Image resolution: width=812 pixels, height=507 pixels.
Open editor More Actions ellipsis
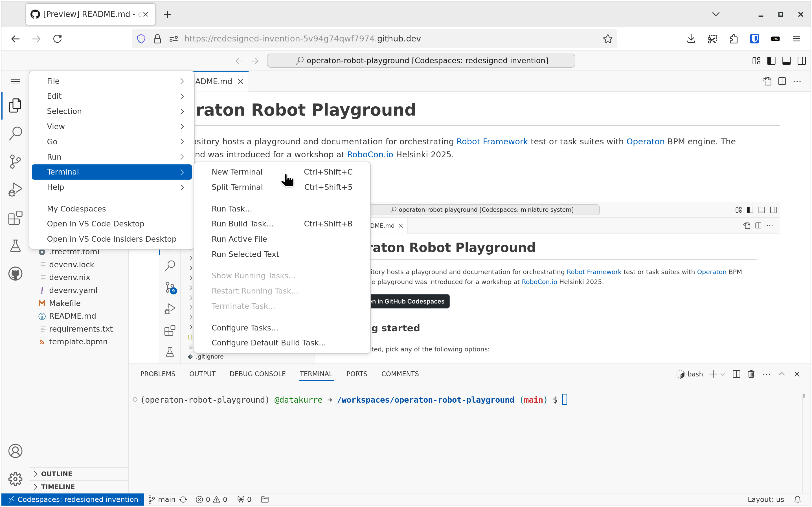coord(797,81)
